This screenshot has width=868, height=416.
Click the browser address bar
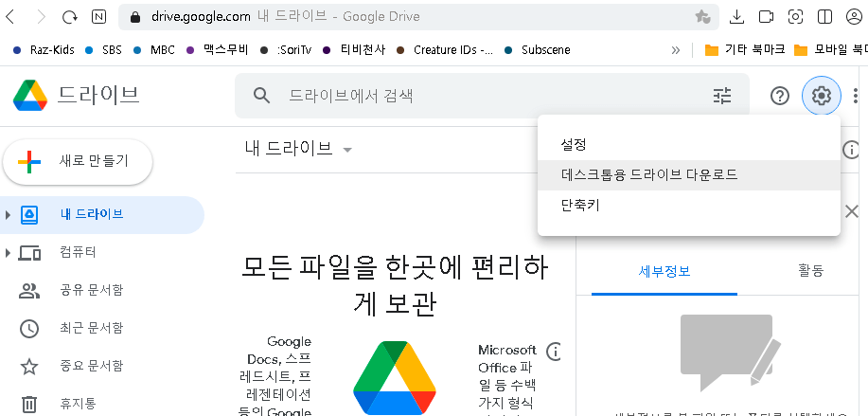point(418,17)
